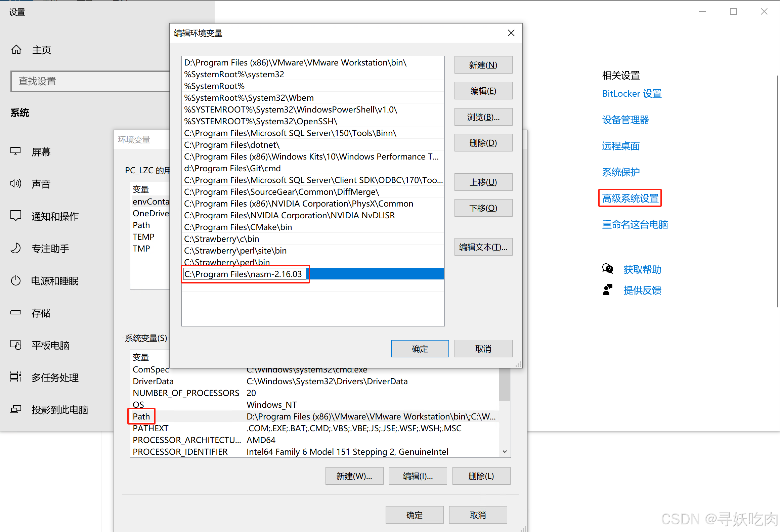This screenshot has height=532, width=780.
Task: Select the Path row in system variables
Action: click(x=314, y=416)
